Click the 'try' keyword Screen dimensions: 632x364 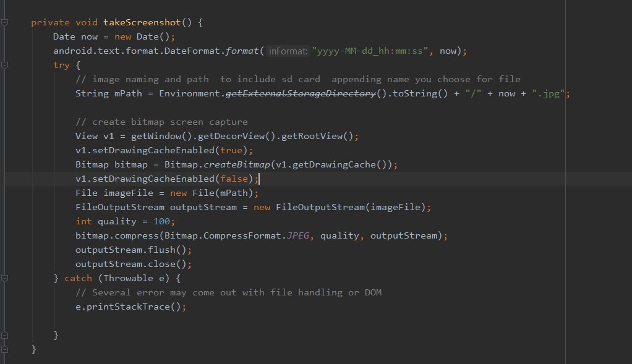[x=61, y=66]
